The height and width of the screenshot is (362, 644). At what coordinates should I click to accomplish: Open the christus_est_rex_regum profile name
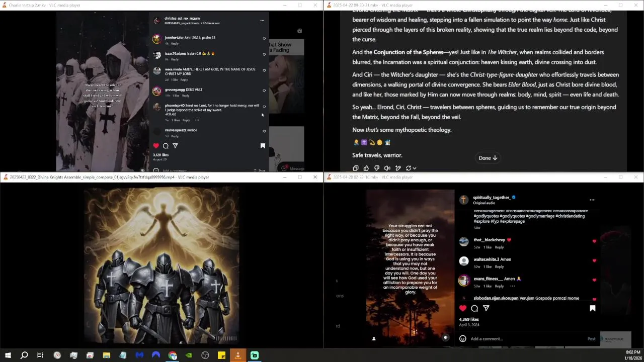[x=182, y=19]
